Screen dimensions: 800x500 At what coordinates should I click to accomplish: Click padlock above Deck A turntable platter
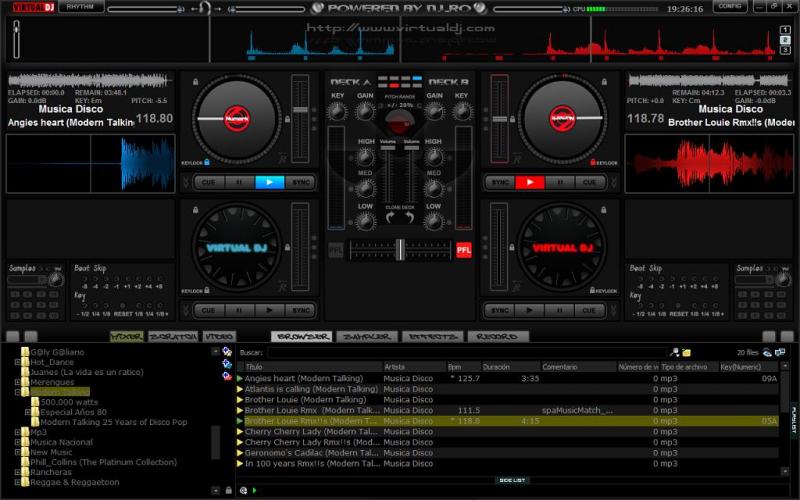pos(195,82)
